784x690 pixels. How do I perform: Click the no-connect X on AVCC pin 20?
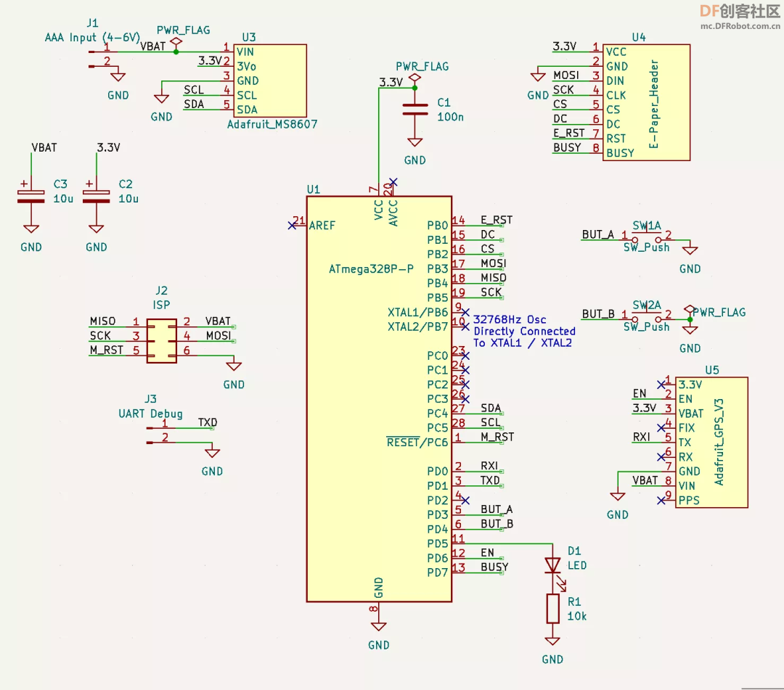pos(393,182)
